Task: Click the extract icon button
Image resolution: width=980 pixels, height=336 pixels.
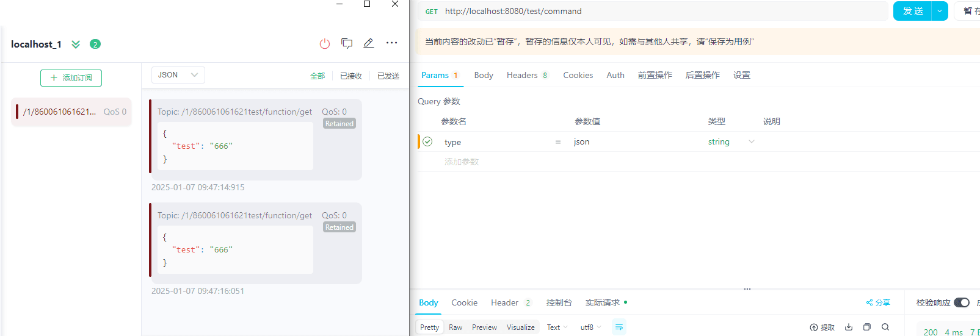Action: coord(822,327)
